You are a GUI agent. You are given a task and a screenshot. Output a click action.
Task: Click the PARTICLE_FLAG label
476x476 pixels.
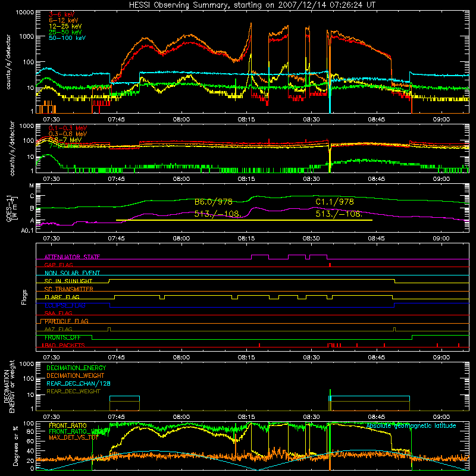click(x=67, y=321)
